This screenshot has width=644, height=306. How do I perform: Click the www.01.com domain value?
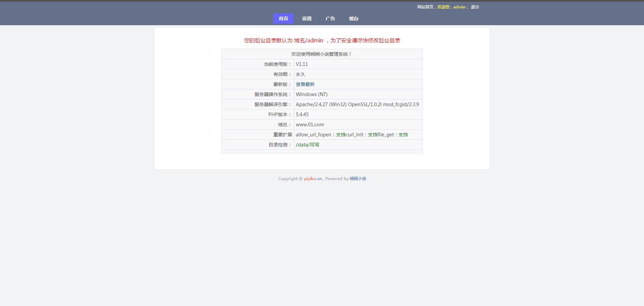tap(310, 125)
